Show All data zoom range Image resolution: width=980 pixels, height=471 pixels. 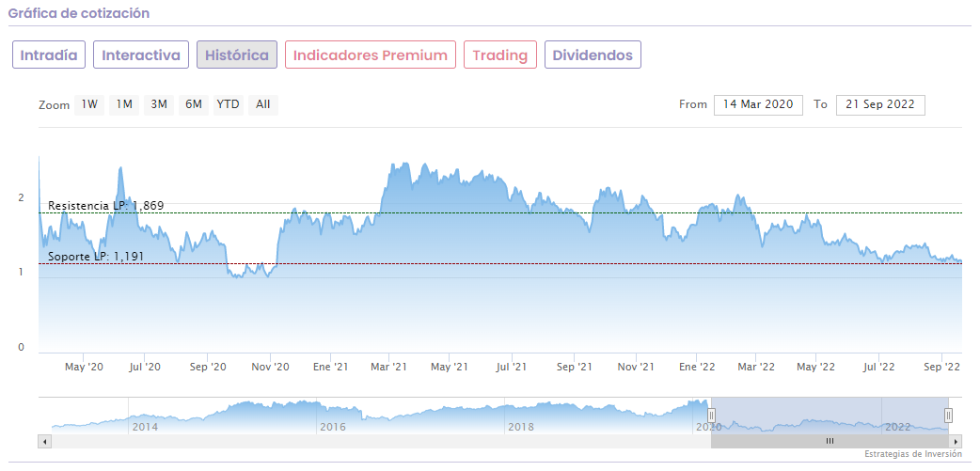[x=262, y=104]
